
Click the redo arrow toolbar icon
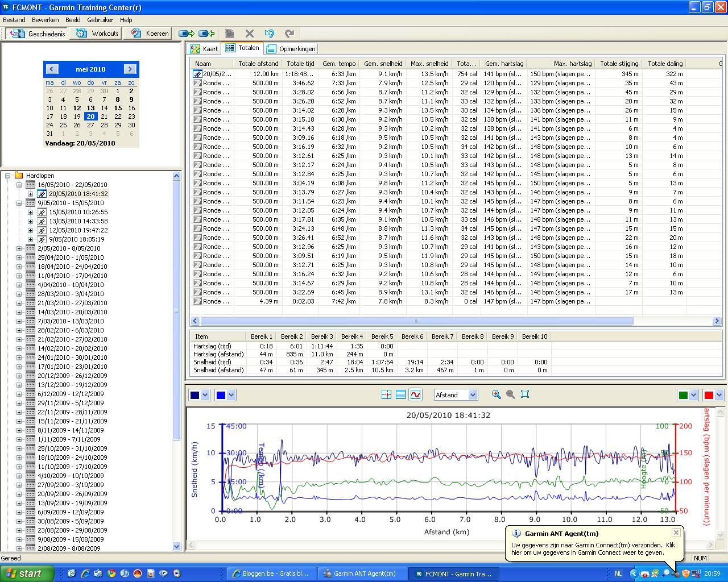pyautogui.click(x=289, y=34)
